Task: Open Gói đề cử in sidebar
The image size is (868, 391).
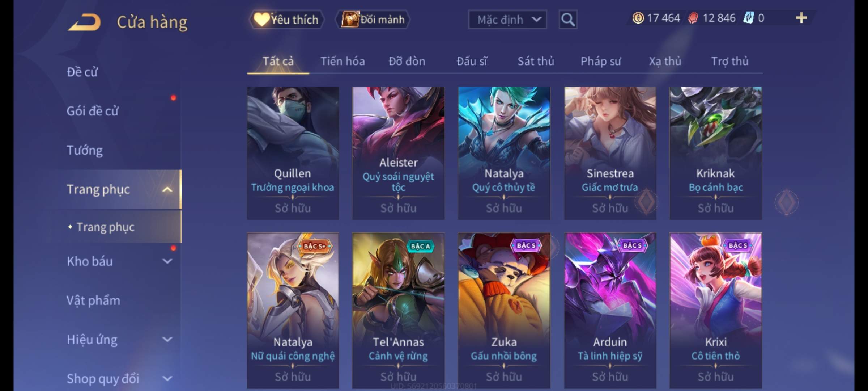Action: pos(93,111)
